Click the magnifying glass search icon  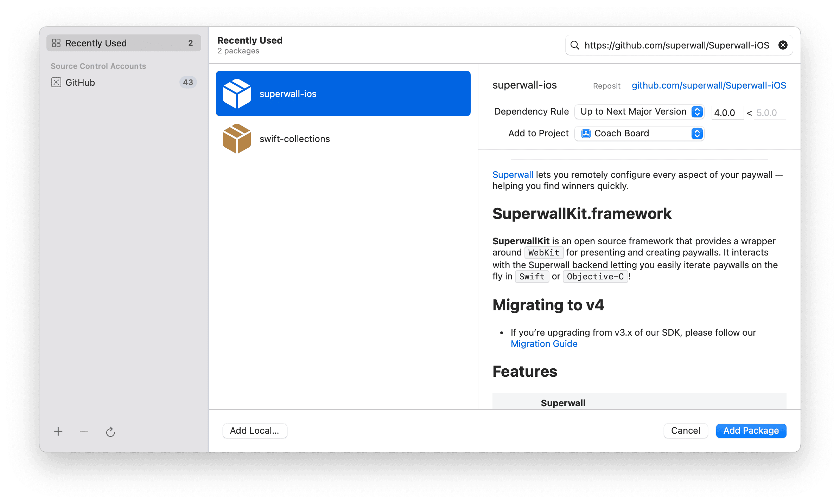click(575, 45)
